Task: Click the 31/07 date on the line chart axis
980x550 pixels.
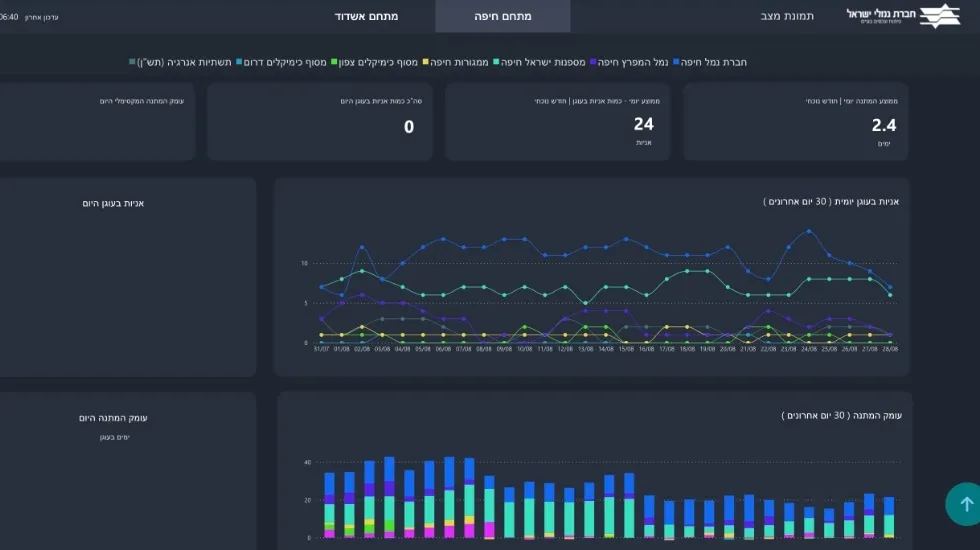Action: tap(321, 349)
